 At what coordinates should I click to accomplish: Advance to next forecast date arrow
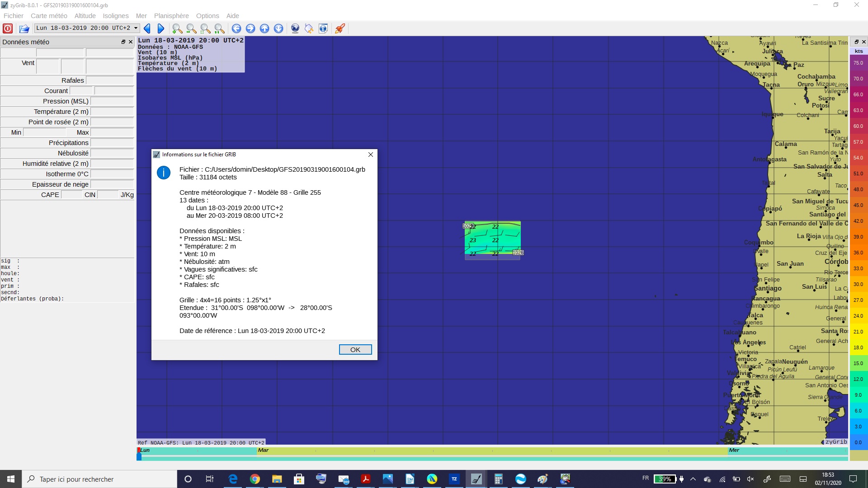(160, 28)
